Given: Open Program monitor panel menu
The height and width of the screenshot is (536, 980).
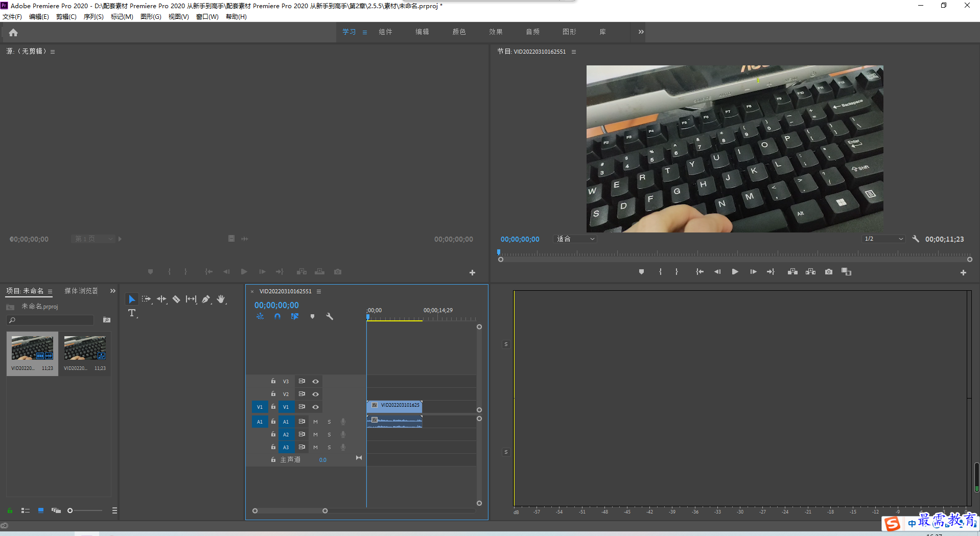Looking at the screenshot, I should pyautogui.click(x=574, y=52).
